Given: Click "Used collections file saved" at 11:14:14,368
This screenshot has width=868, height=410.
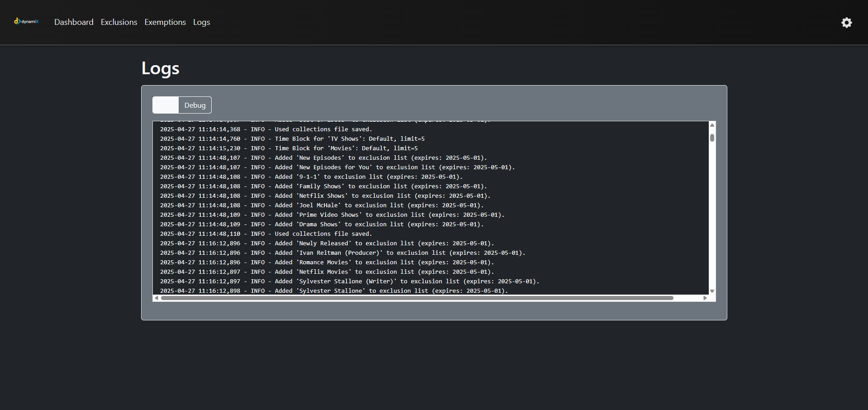Looking at the screenshot, I should click(x=266, y=129).
